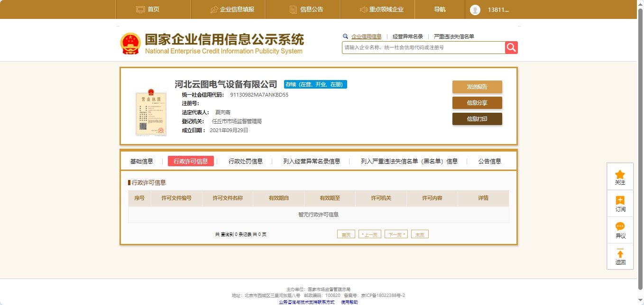Click the star 关注 follow icon

[x=620, y=175]
